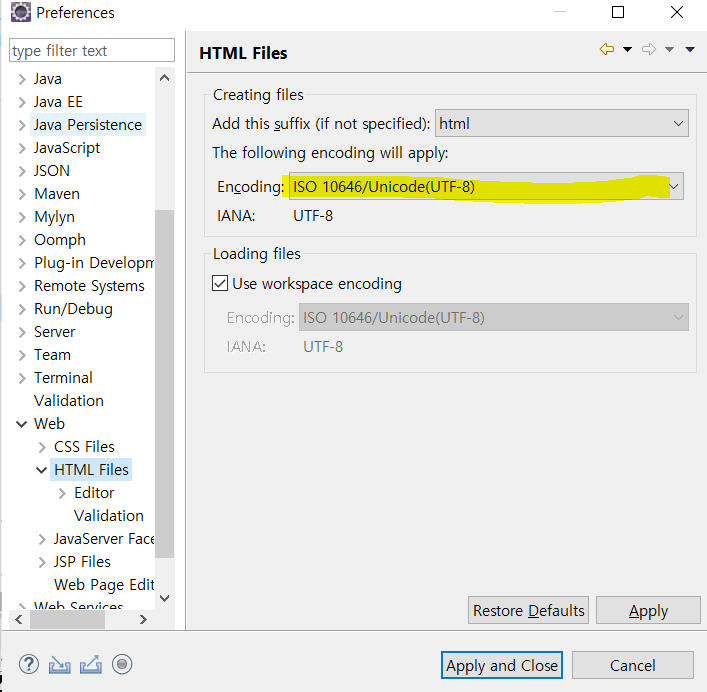Expand the JSON tree node

pos(22,171)
